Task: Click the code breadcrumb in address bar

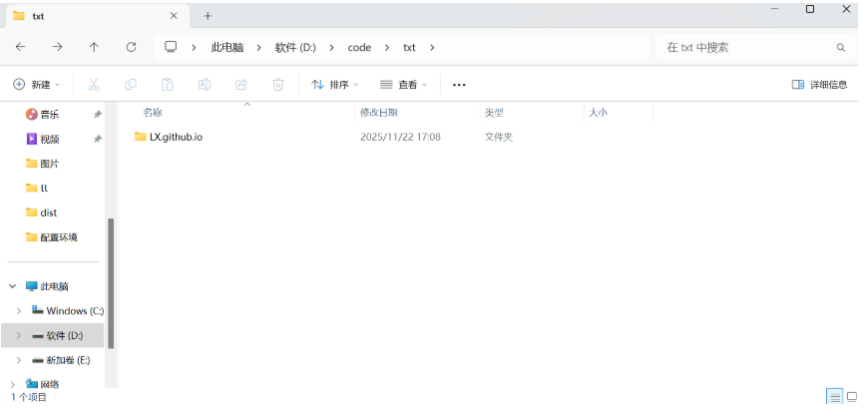Action: 359,47
